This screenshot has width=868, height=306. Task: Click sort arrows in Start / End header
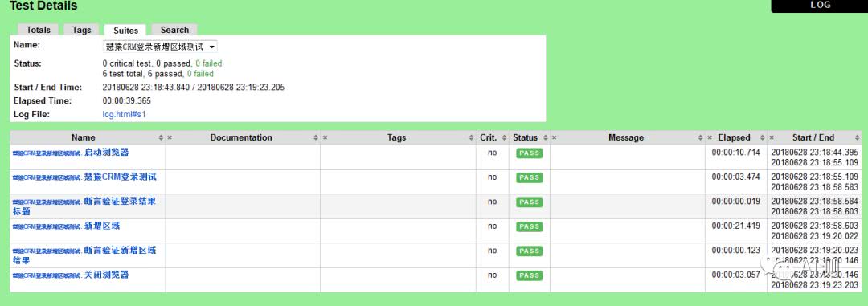(x=857, y=138)
